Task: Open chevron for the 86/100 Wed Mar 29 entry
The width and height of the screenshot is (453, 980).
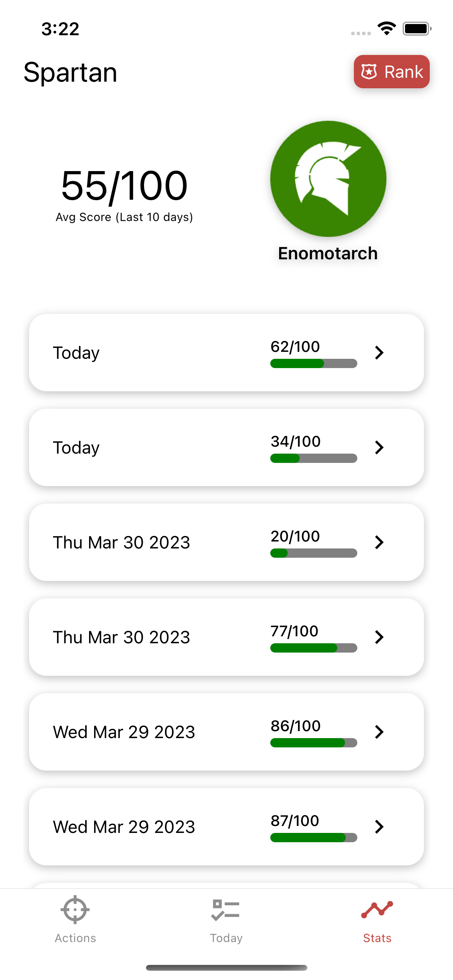Action: point(379,732)
